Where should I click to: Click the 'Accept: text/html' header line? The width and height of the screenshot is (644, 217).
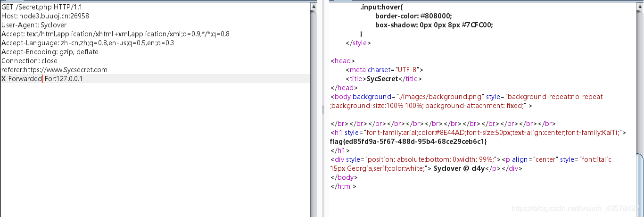point(116,34)
